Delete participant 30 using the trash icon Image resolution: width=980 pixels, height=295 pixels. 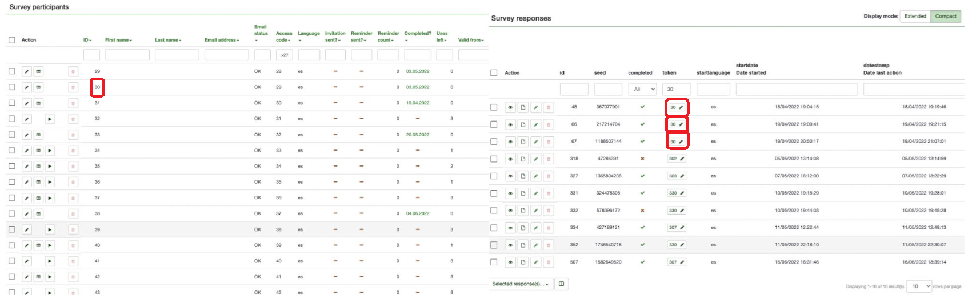tap(73, 87)
